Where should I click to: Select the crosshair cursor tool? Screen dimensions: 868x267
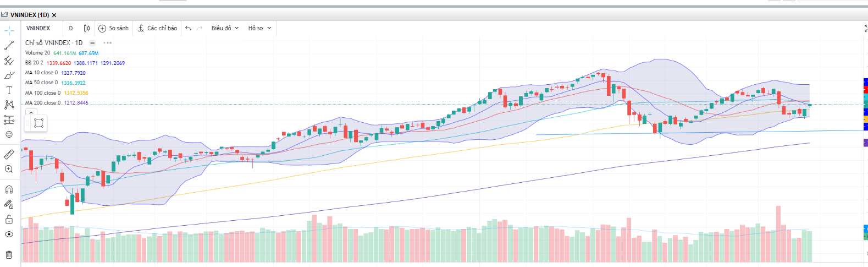click(9, 31)
